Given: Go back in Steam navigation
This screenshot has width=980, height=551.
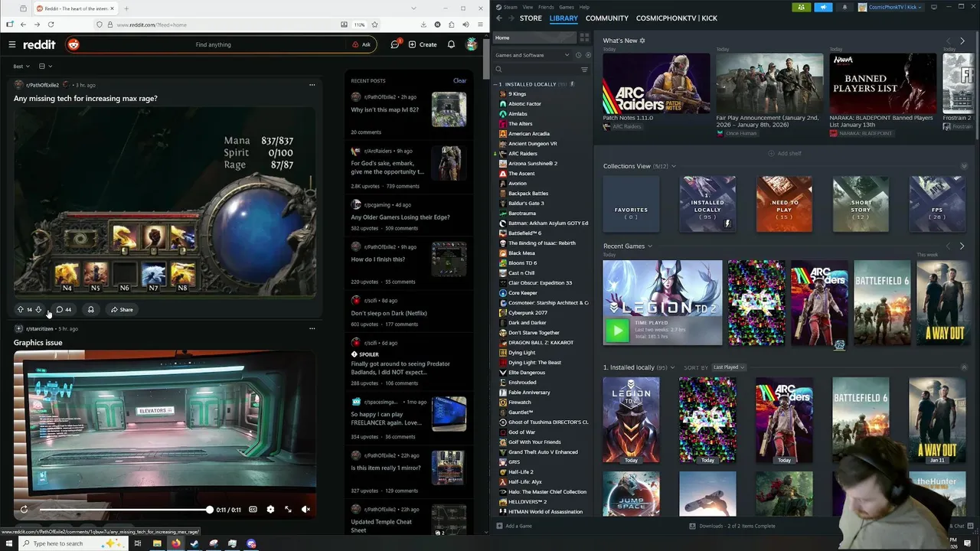Looking at the screenshot, I should [x=499, y=18].
